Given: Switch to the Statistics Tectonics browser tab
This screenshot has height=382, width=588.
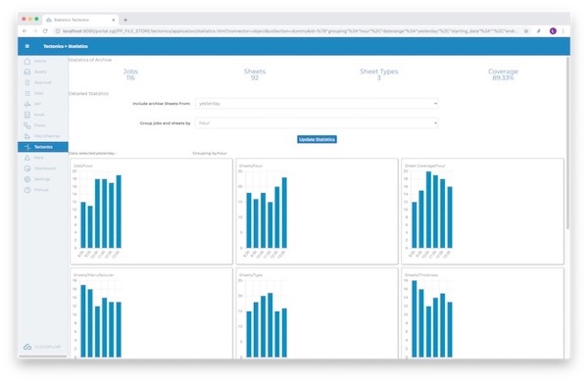Looking at the screenshot, I should 80,20.
